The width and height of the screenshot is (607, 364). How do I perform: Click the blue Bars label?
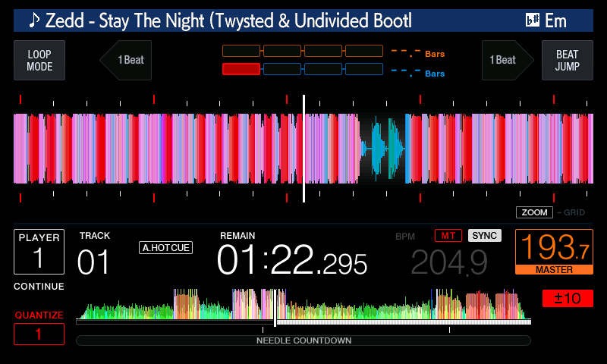(x=435, y=74)
